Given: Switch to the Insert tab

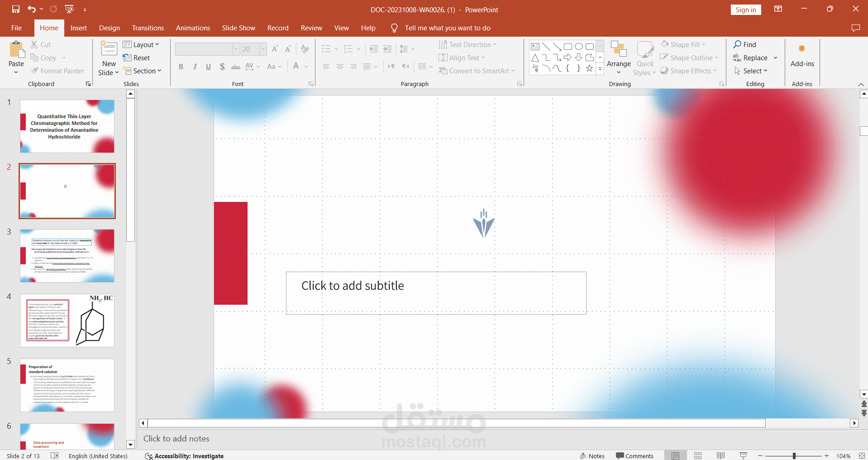Looking at the screenshot, I should coord(79,28).
